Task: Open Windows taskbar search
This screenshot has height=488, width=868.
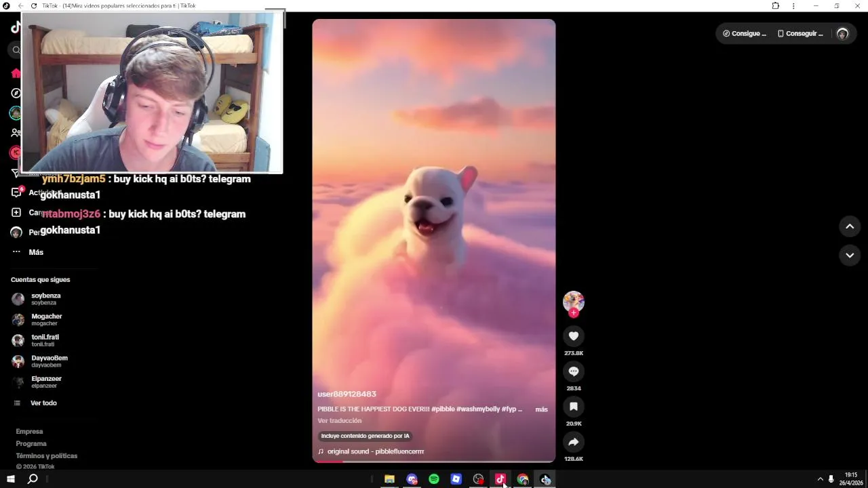Action: (x=33, y=479)
